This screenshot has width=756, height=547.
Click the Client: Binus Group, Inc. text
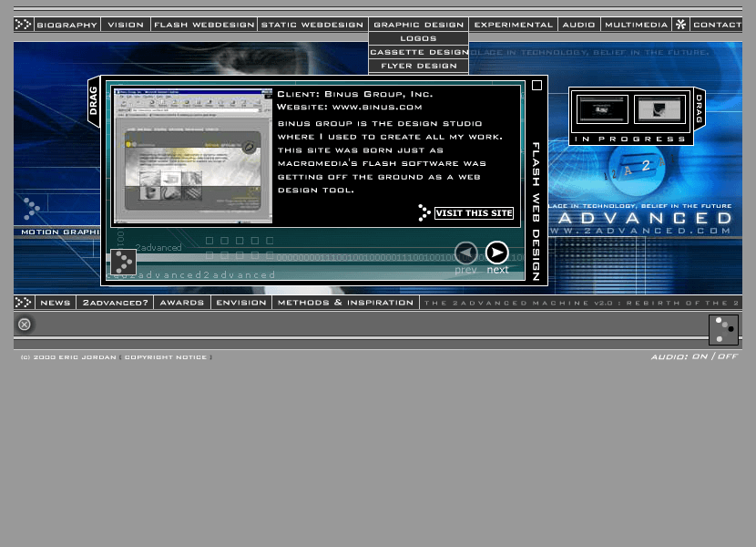(355, 94)
